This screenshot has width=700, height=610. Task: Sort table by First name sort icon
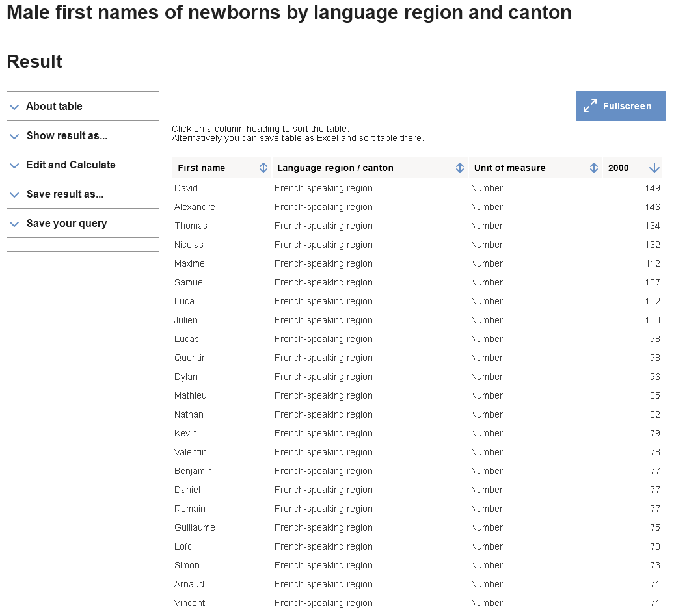(263, 168)
